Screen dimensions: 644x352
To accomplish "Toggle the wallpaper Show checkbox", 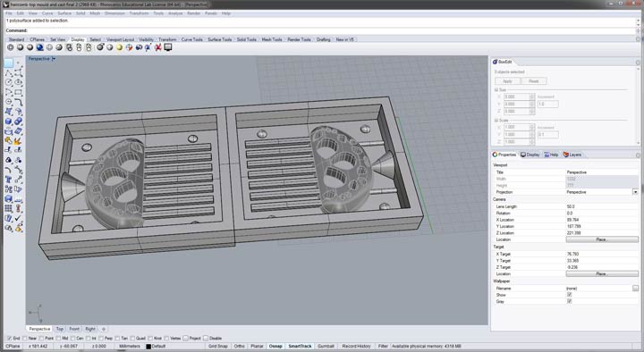I will tap(569, 295).
